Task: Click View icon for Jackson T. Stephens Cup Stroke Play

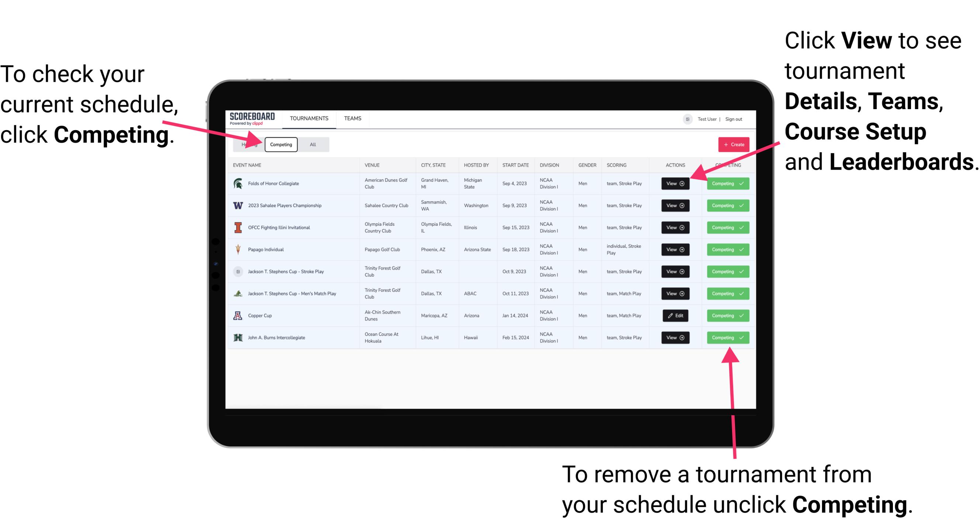Action: (x=676, y=271)
